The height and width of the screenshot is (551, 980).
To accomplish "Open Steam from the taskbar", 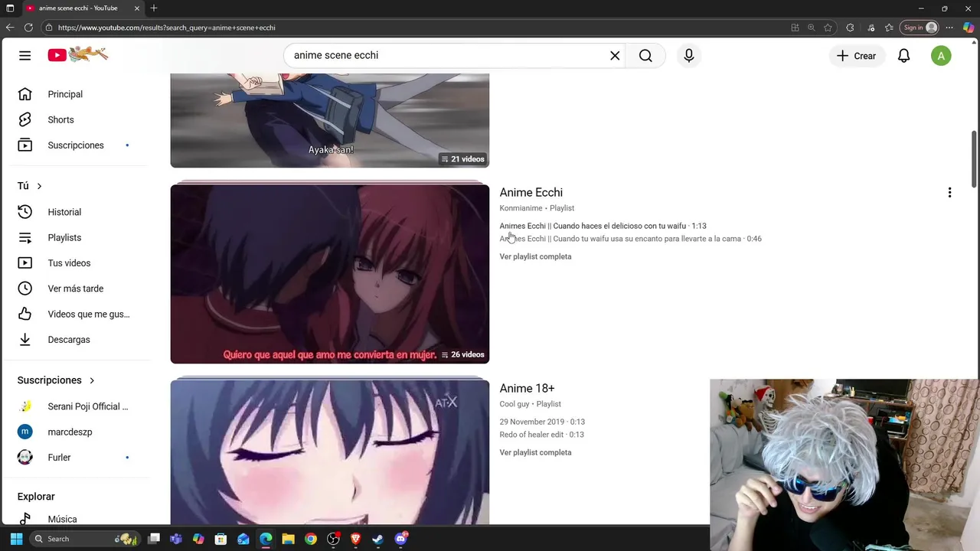I will point(378,539).
